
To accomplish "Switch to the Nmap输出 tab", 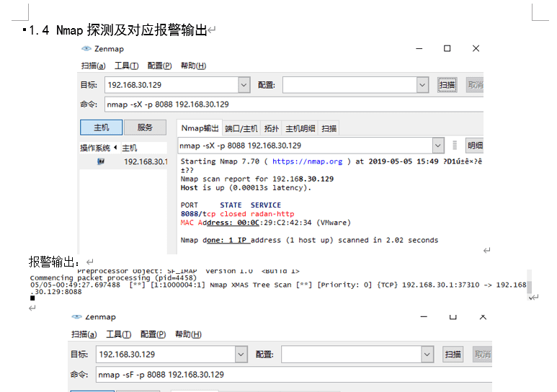I will [200, 128].
